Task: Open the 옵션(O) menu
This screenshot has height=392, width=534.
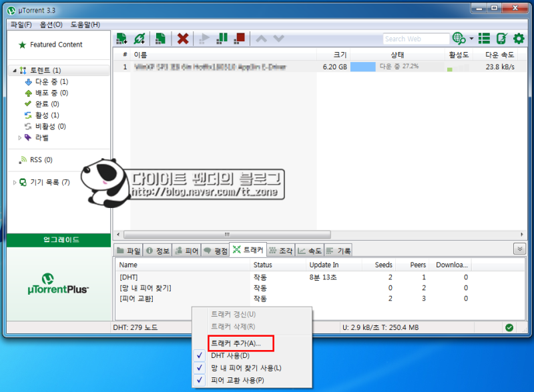Action: (x=51, y=25)
